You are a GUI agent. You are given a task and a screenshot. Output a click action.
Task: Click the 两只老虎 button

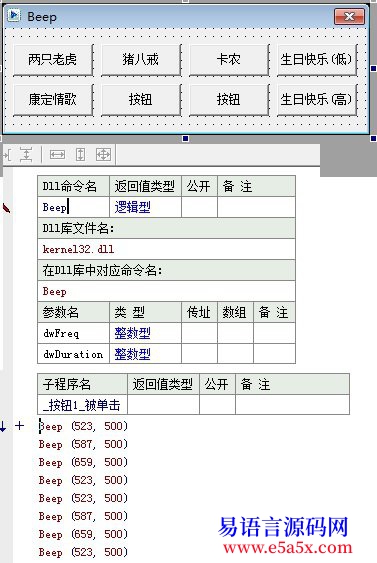pos(53,60)
